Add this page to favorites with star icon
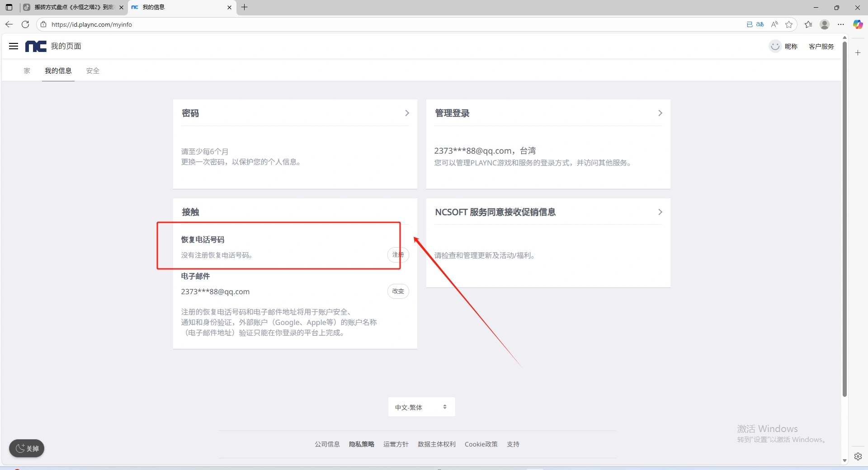The image size is (868, 470). point(789,24)
